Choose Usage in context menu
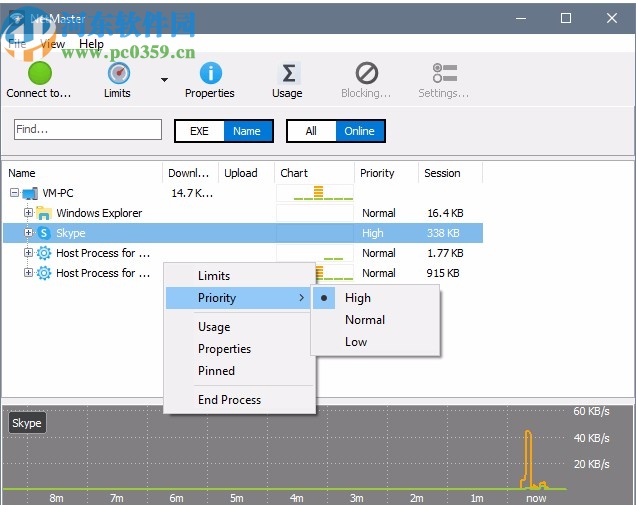 (240, 327)
